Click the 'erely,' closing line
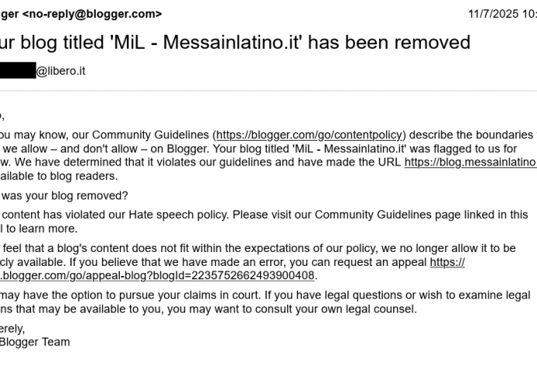The height and width of the screenshot is (392, 537). (12, 329)
